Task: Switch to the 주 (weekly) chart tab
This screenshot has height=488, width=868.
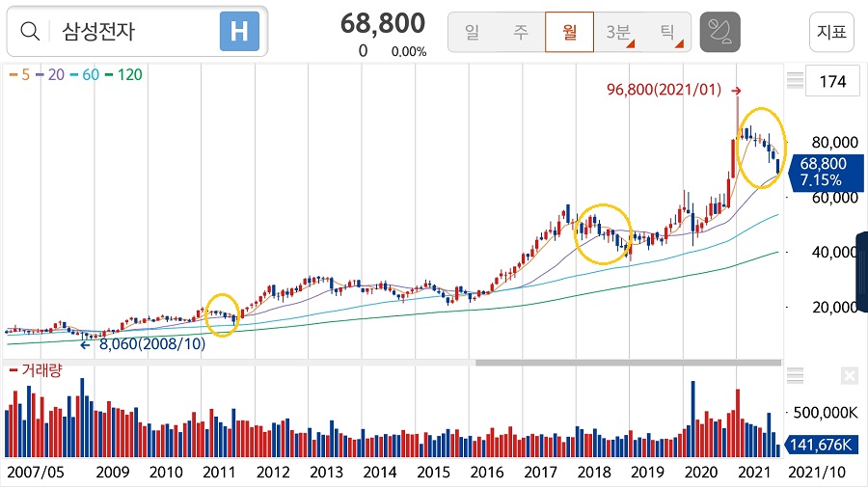Action: (x=521, y=32)
